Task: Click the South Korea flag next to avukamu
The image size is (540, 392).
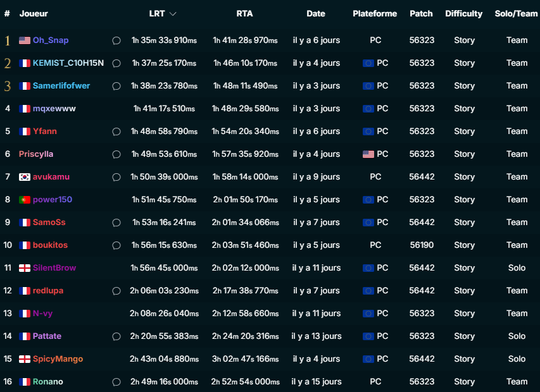Action: (25, 177)
